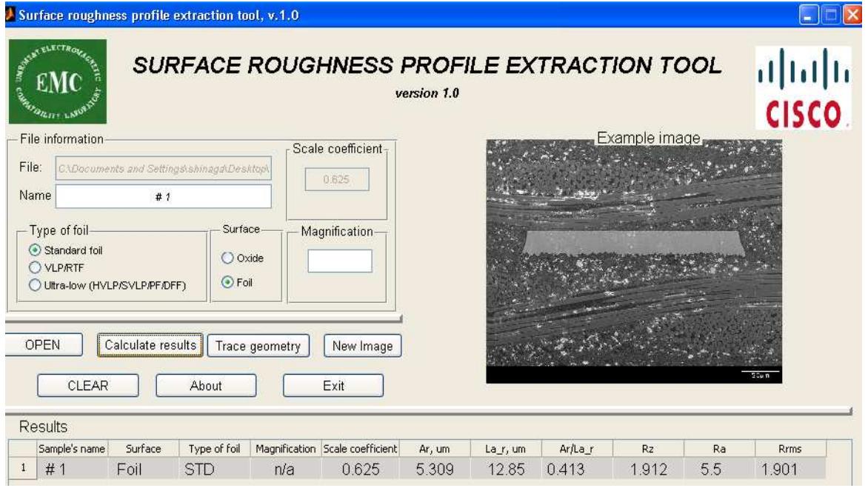Select the Surface column header
868x488 pixels.
coord(144,449)
